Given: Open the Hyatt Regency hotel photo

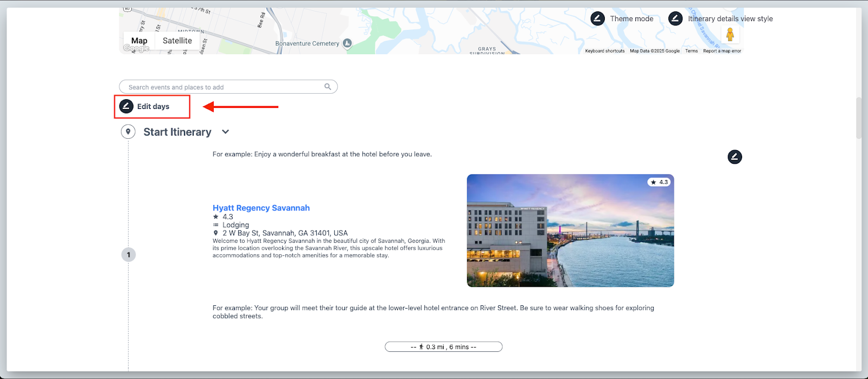Looking at the screenshot, I should [570, 230].
